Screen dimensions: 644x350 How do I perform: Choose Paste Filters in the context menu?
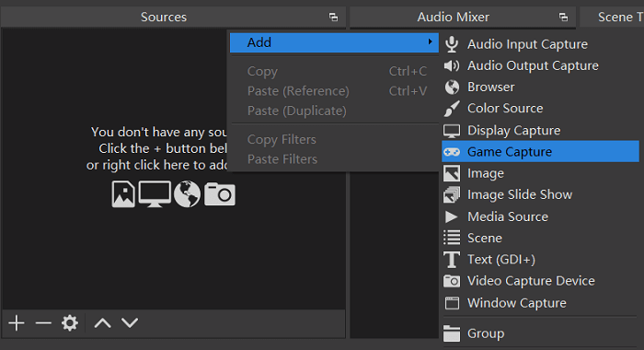point(334,159)
